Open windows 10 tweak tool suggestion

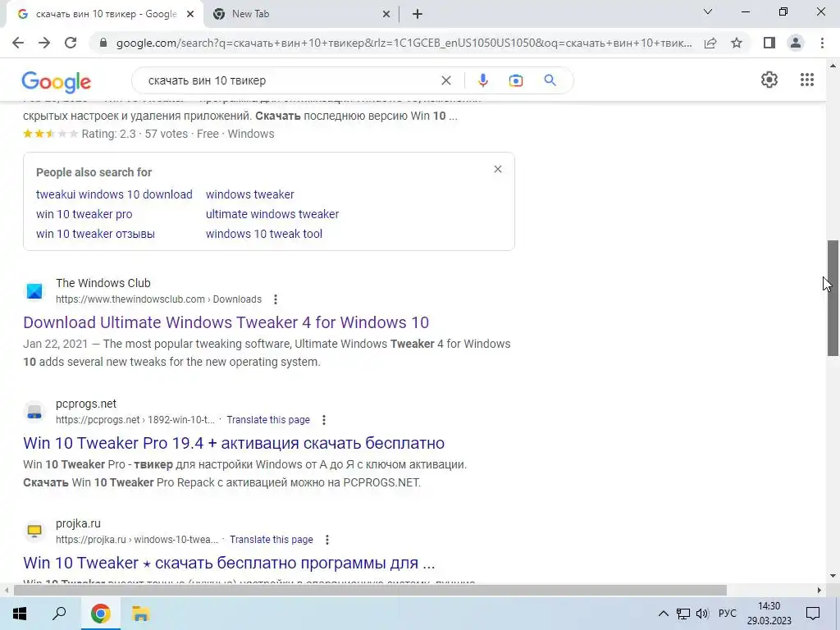(x=264, y=234)
